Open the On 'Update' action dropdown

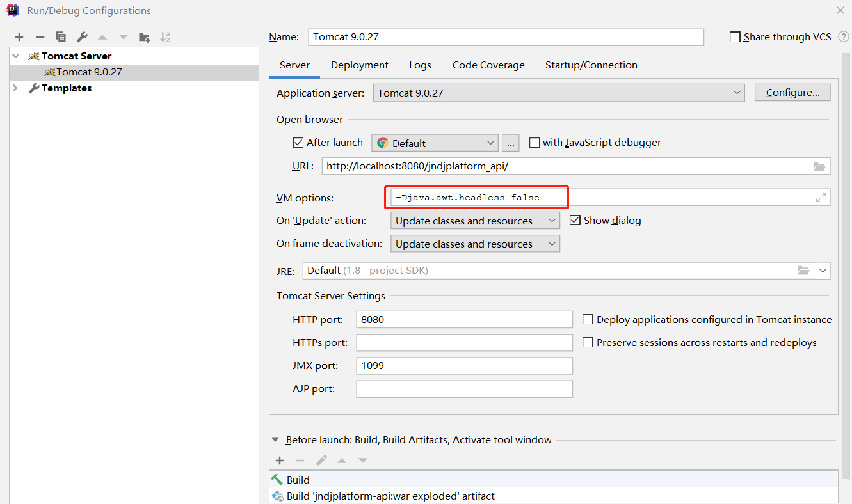click(x=475, y=221)
